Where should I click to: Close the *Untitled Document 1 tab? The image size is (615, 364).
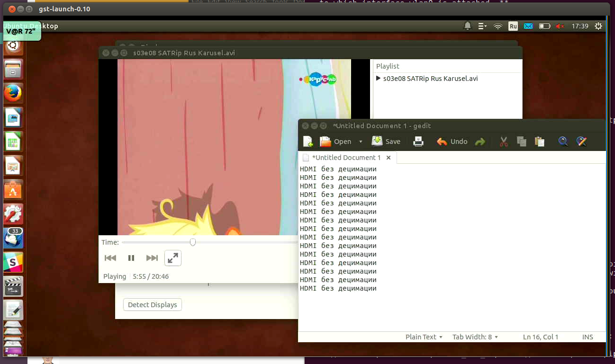click(x=389, y=158)
